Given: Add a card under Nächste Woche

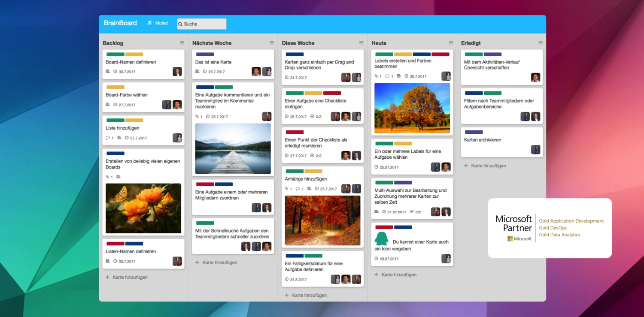Looking at the screenshot, I should coord(216,263).
